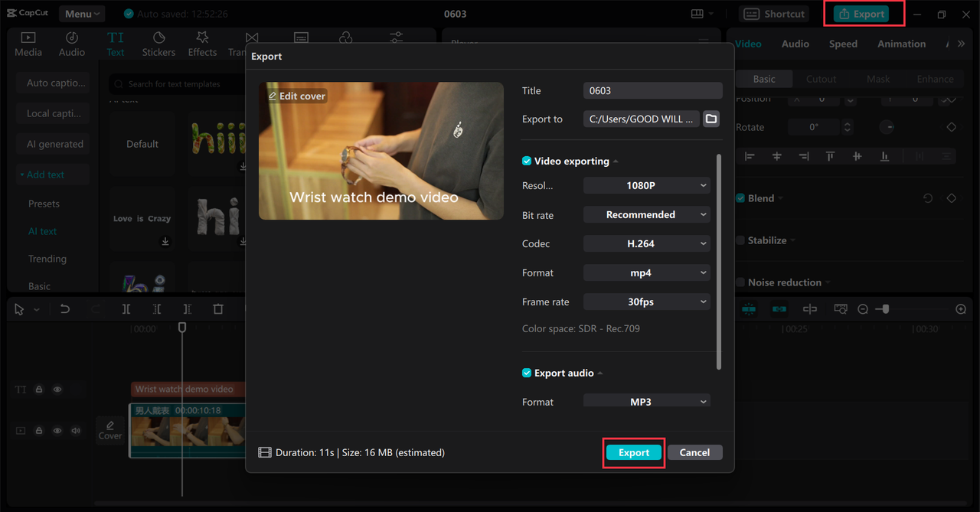Browse export folder with folder icon
The image size is (980, 512).
[711, 119]
